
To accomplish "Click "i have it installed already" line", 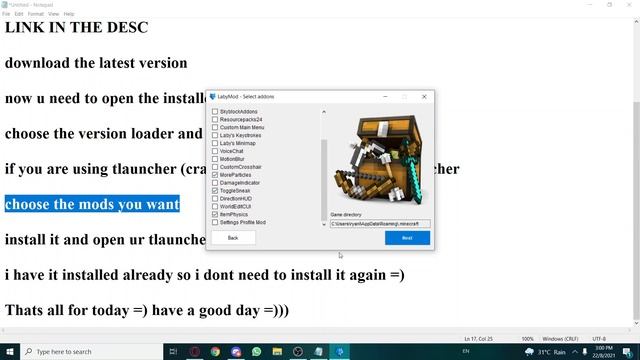I will coord(204,275).
